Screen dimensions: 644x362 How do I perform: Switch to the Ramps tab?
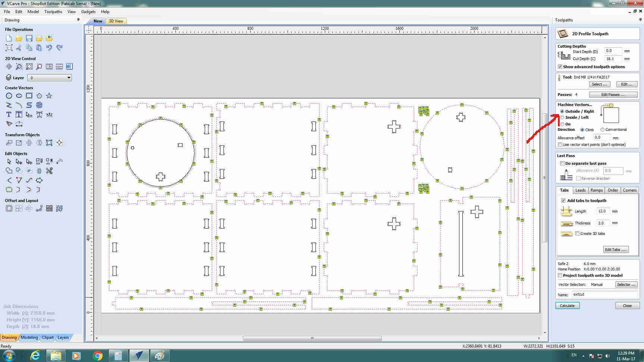[x=596, y=190]
